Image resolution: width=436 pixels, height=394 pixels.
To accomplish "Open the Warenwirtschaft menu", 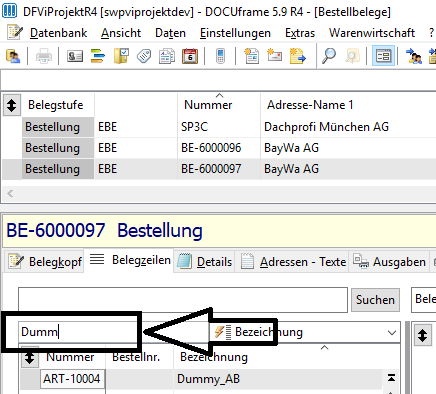I will click(x=372, y=33).
